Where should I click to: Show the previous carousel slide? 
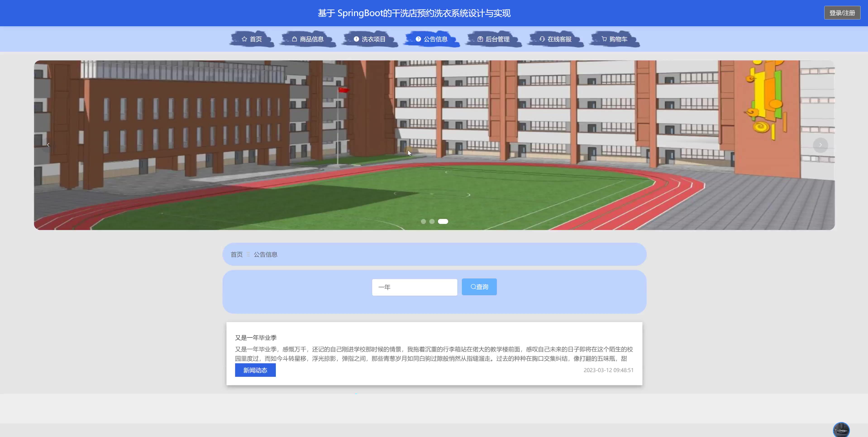point(48,145)
